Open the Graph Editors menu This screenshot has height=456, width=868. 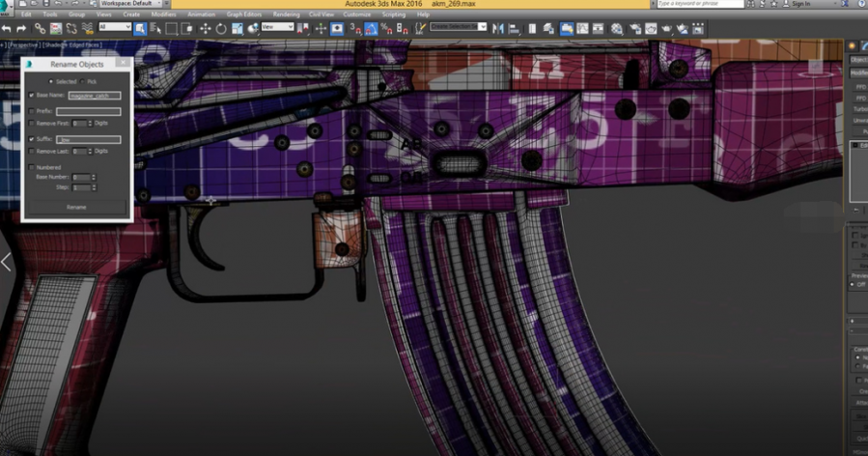[246, 15]
